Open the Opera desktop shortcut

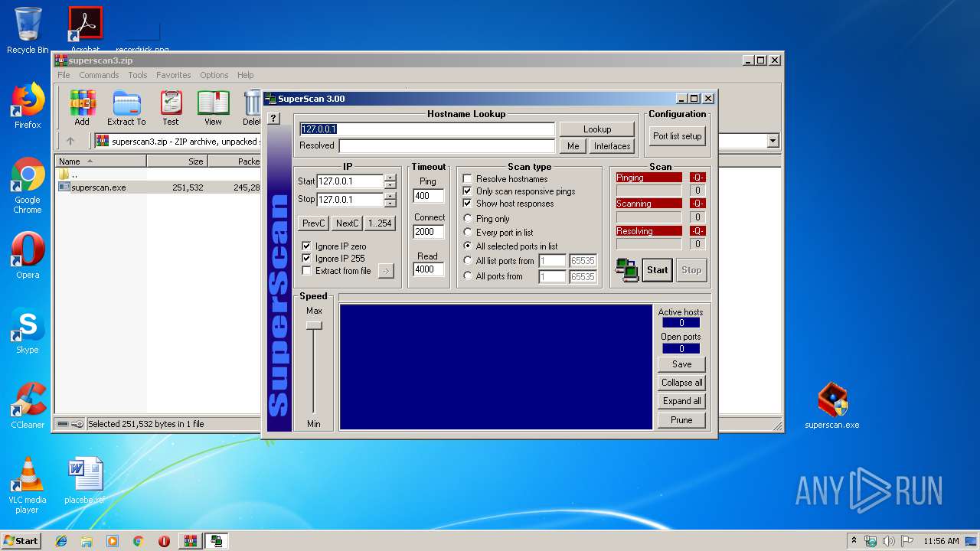(x=28, y=256)
